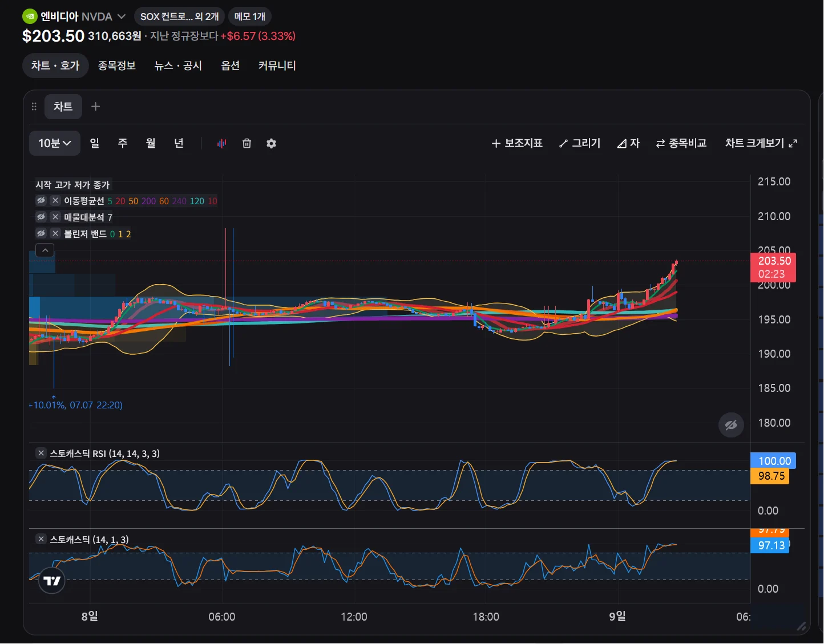Screen dimensions: 824x644
Task: Toggle visibility of 이동평균선 indicator
Action: pos(41,201)
